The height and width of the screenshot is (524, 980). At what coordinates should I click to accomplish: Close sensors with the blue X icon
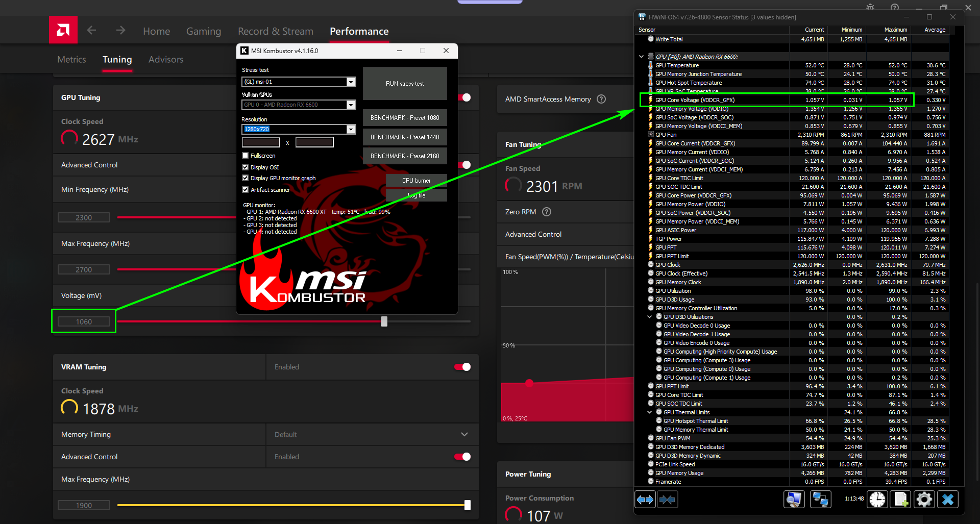click(948, 500)
